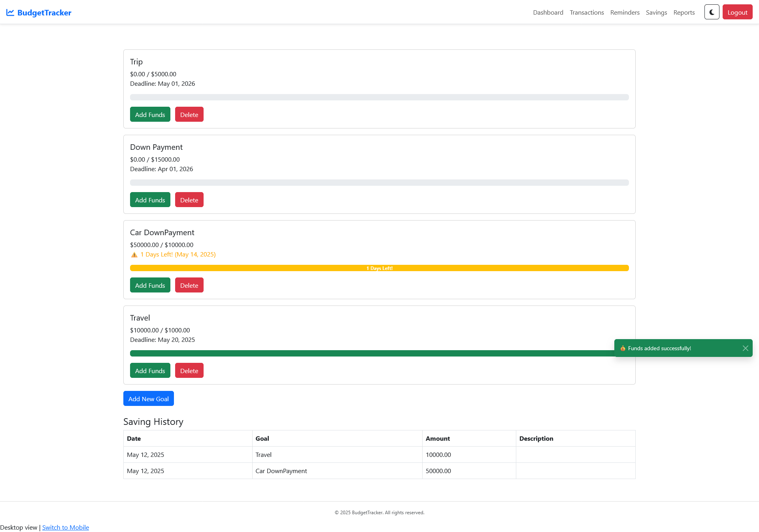Click the Add New Goal button
The image size is (759, 532).
coord(148,399)
